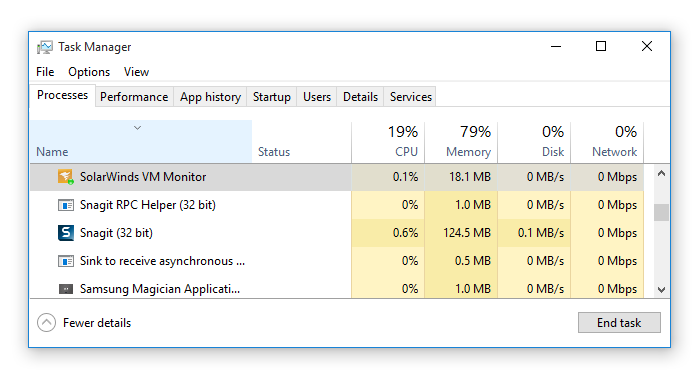700x378 pixels.
Task: Select the Snagit (32 bit) process name
Action: 116,233
